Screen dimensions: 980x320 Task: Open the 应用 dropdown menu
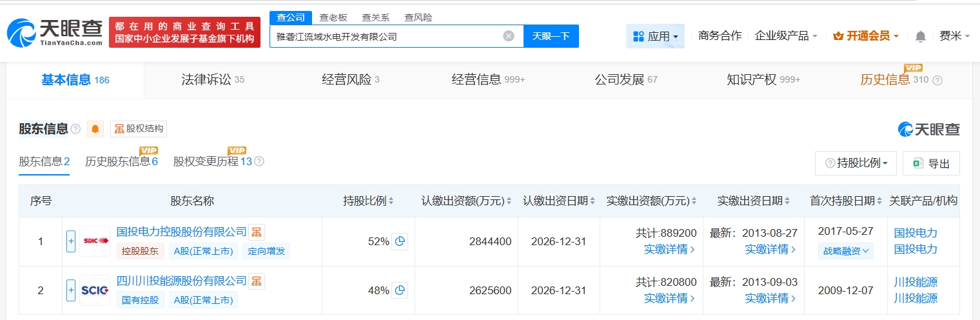[655, 36]
